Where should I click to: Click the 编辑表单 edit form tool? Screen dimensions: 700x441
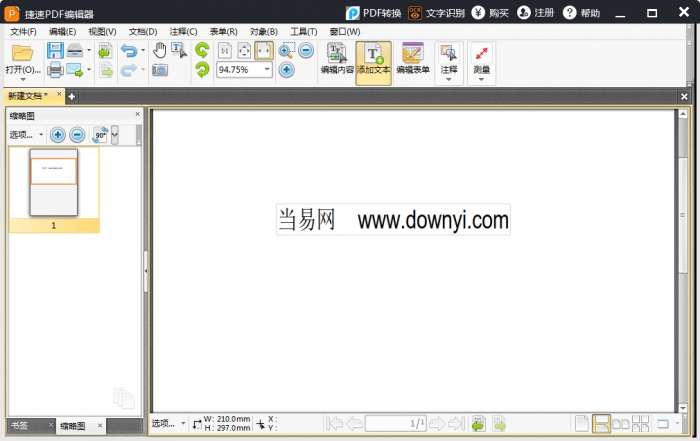click(413, 59)
